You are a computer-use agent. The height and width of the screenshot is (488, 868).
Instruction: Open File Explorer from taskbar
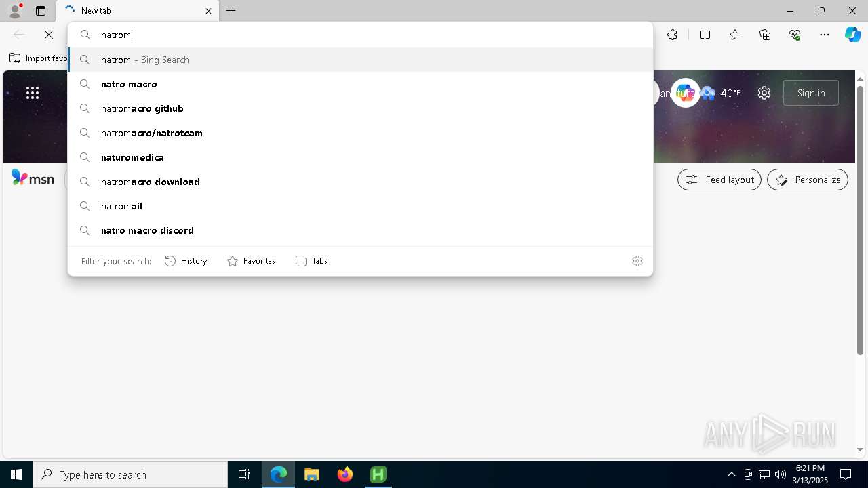[312, 474]
